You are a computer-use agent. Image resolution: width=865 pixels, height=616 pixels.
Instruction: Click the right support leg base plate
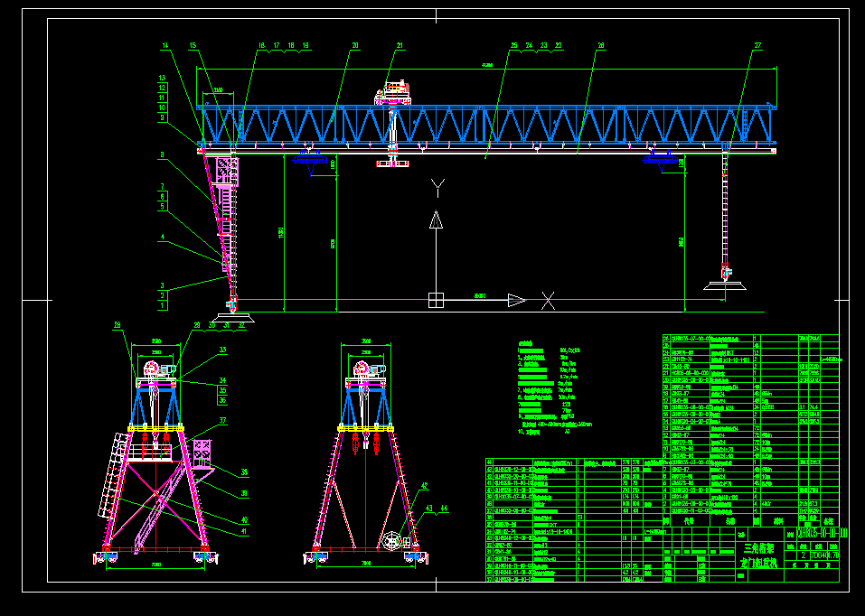(726, 286)
